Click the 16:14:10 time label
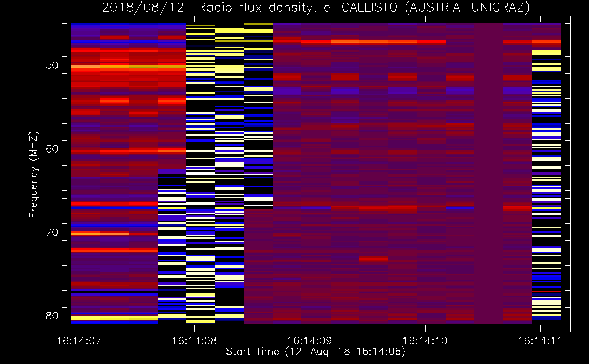 coord(425,341)
